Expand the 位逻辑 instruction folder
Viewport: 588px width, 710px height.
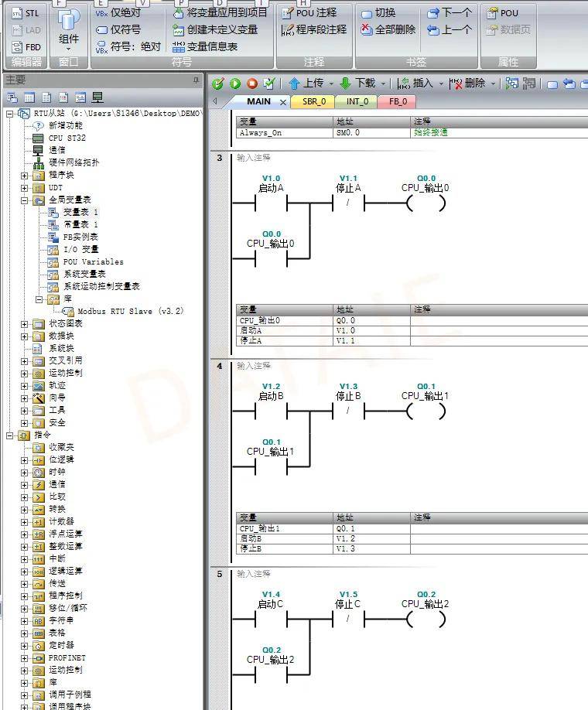(25, 460)
